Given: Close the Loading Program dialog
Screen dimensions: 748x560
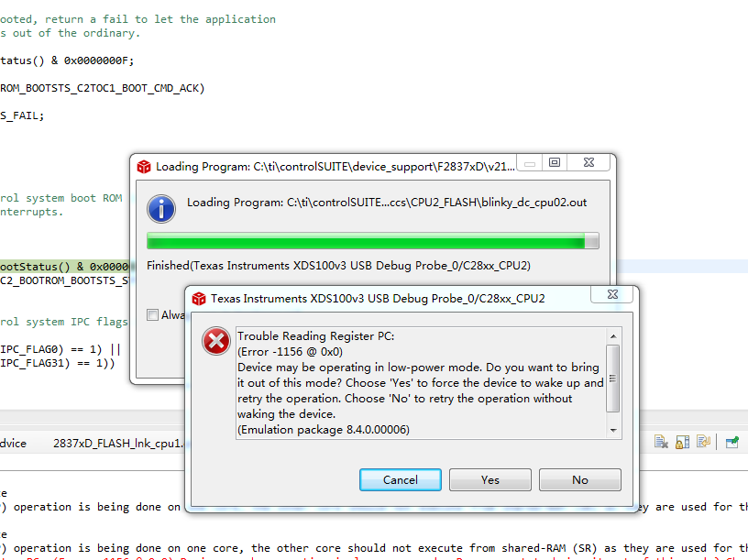Looking at the screenshot, I should pyautogui.click(x=588, y=162).
